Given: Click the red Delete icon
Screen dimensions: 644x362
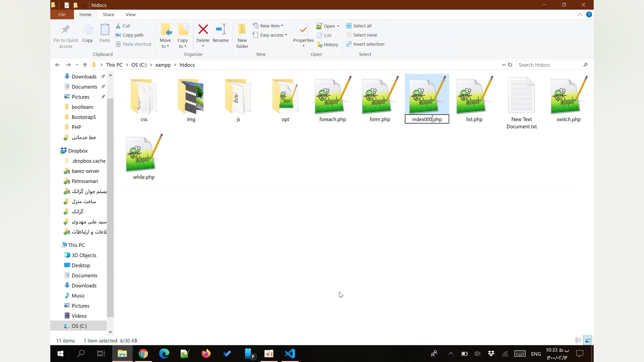Looking at the screenshot, I should [x=203, y=29].
